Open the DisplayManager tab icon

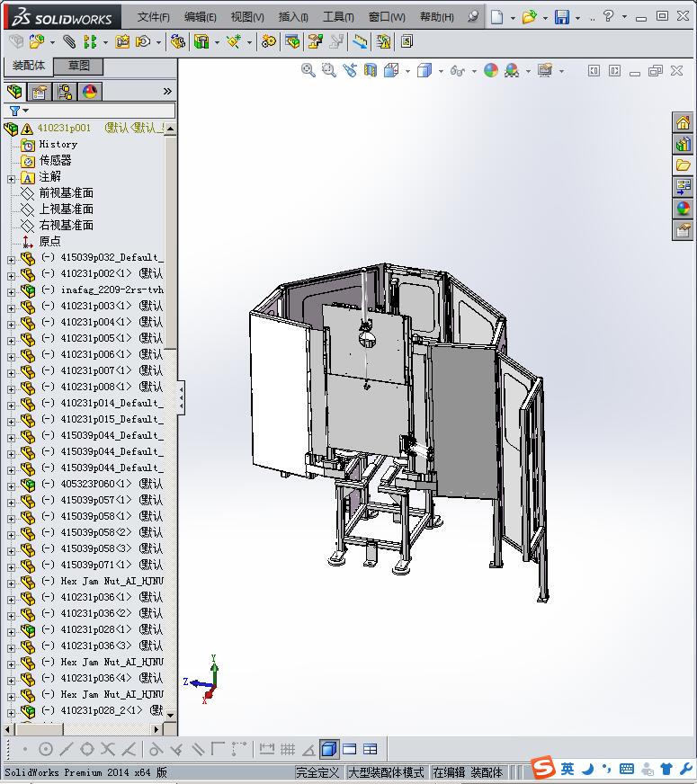[x=90, y=92]
